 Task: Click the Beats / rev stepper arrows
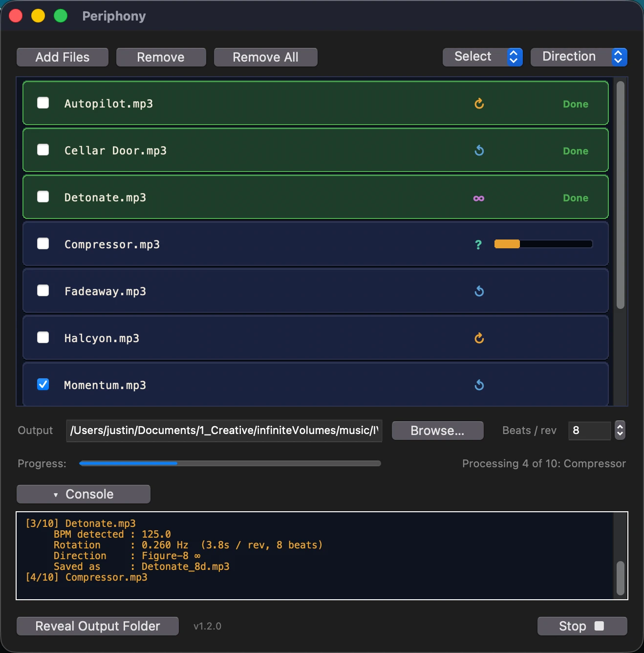pyautogui.click(x=620, y=431)
